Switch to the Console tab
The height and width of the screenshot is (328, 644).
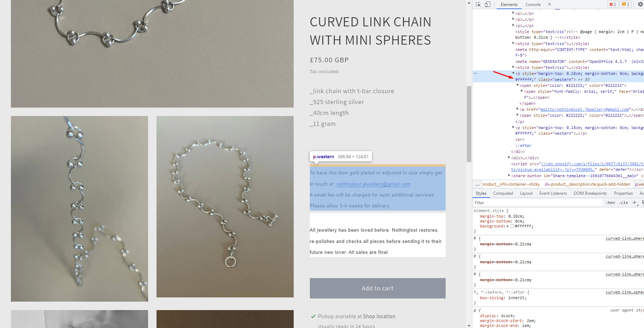coord(533,5)
